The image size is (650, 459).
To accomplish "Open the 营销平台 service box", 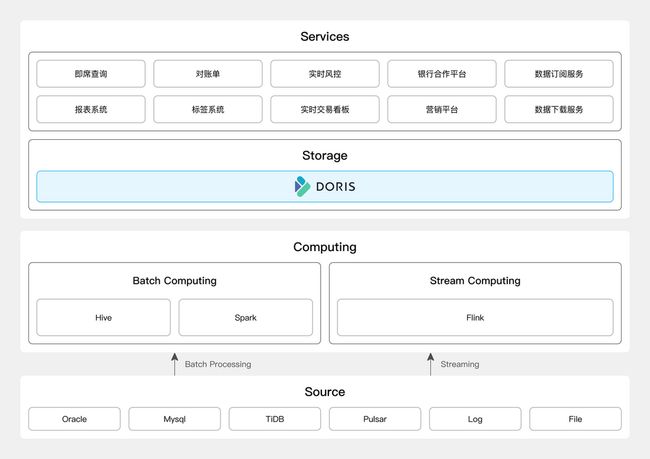I will (442, 109).
